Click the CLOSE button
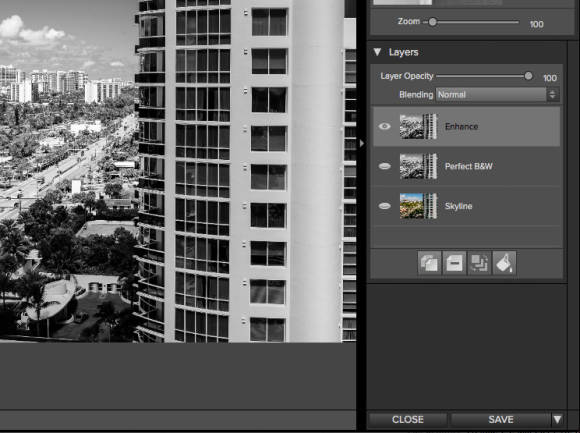 (x=408, y=419)
